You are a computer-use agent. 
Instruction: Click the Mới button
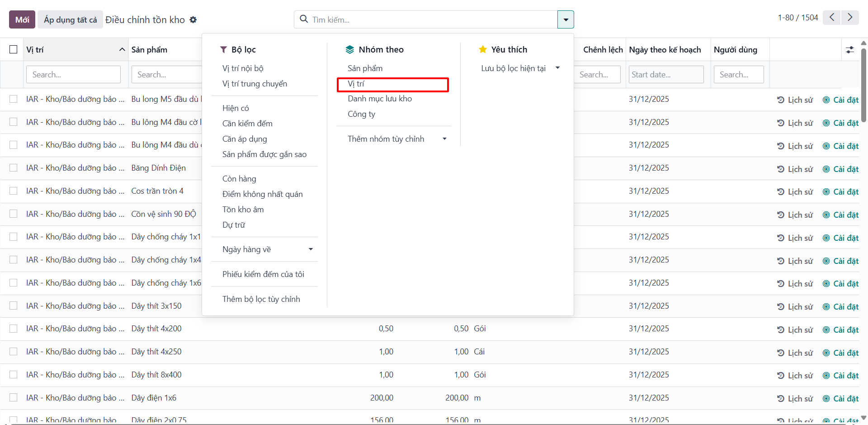click(x=22, y=19)
